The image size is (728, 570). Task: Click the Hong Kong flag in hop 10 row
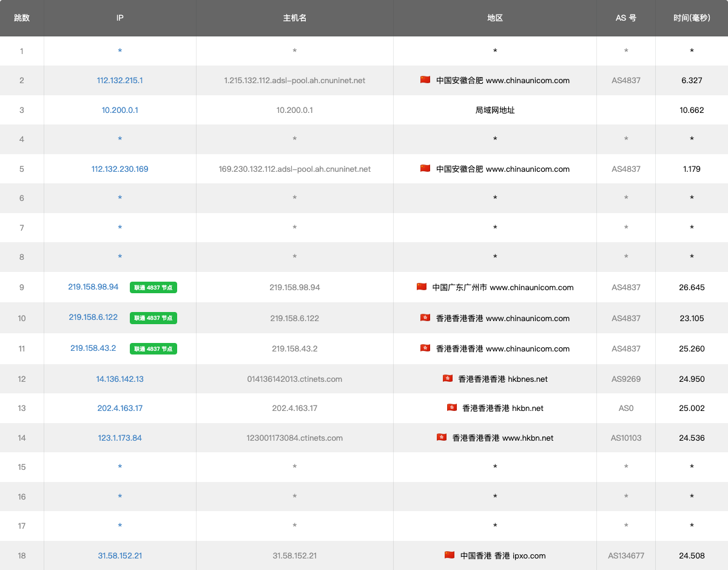pos(425,318)
